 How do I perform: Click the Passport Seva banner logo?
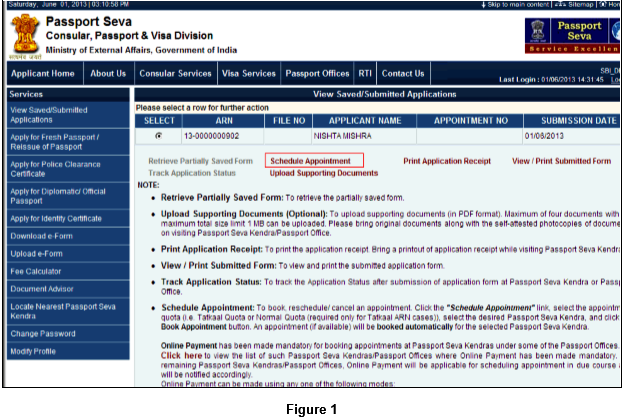point(571,35)
